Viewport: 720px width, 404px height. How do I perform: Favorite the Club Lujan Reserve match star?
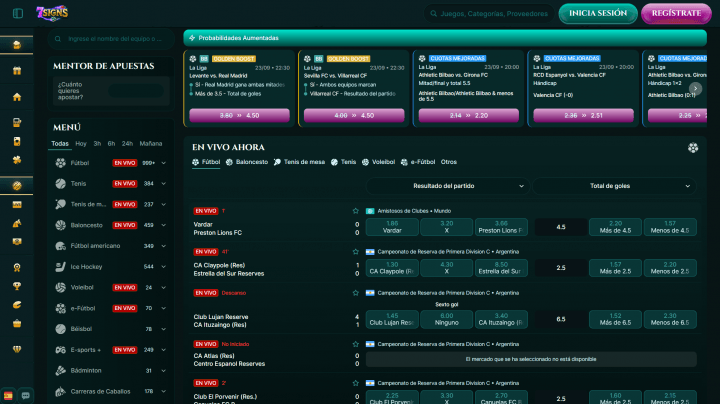click(x=355, y=293)
